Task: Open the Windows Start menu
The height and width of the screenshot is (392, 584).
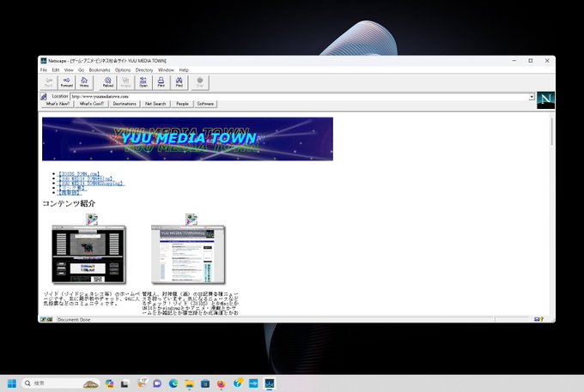Action: click(x=12, y=383)
